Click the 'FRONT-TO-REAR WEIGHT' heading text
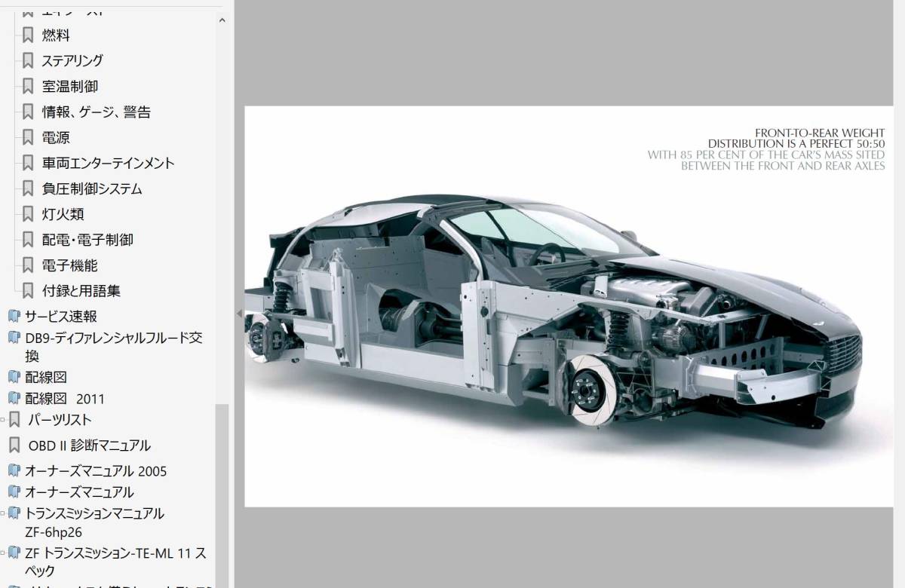 pos(820,133)
